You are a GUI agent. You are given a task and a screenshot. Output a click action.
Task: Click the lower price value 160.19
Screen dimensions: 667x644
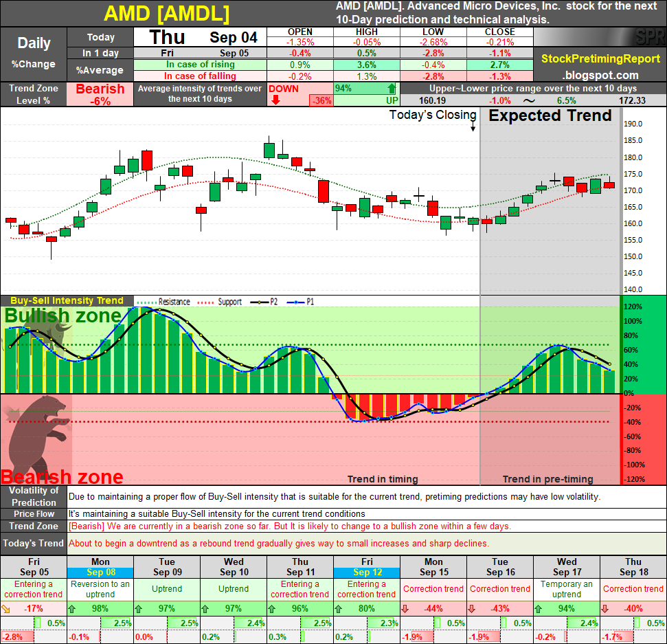pos(432,100)
